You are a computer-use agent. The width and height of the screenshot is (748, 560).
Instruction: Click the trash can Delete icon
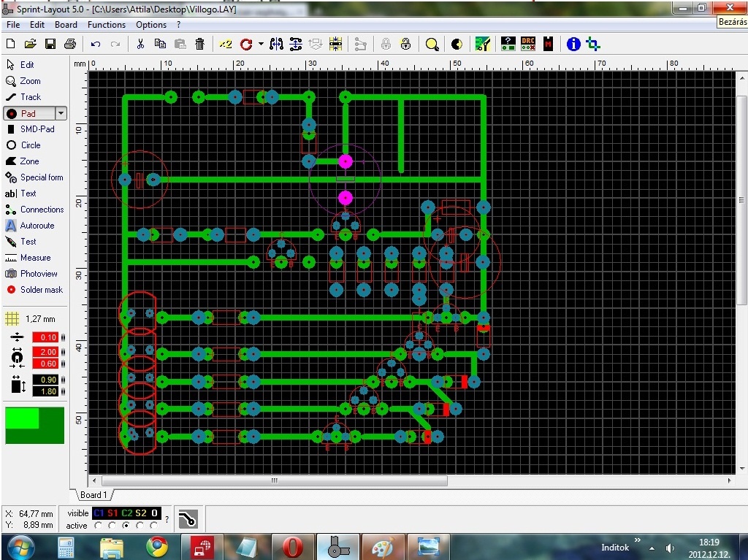point(199,45)
